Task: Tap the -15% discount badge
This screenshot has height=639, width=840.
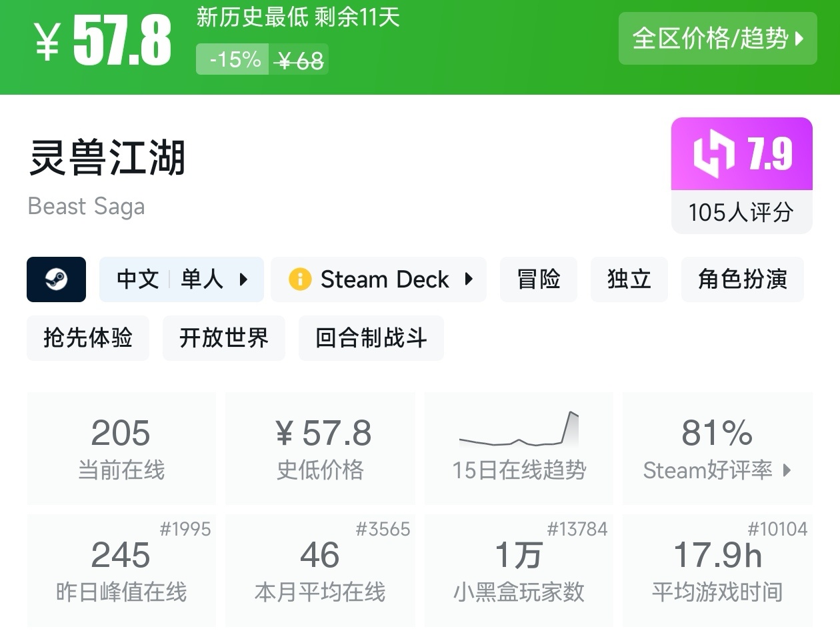Action: point(233,60)
